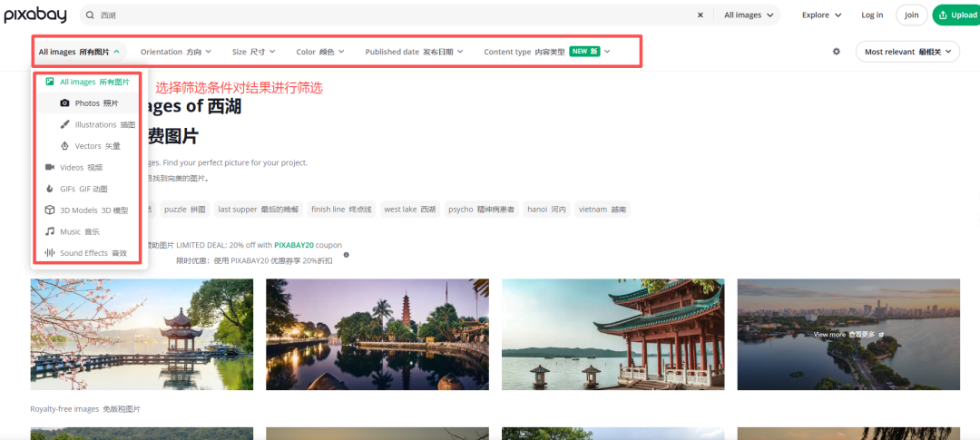Click the Photos camera icon

(64, 103)
